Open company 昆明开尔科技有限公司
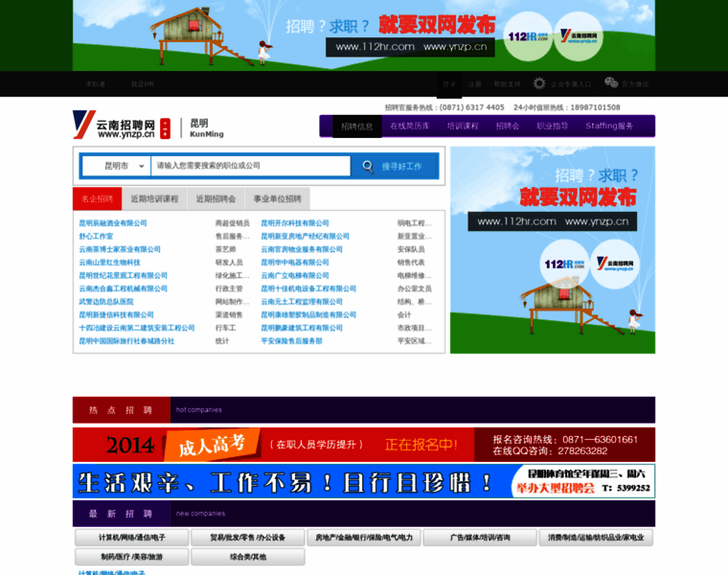The width and height of the screenshot is (728, 575). click(295, 223)
